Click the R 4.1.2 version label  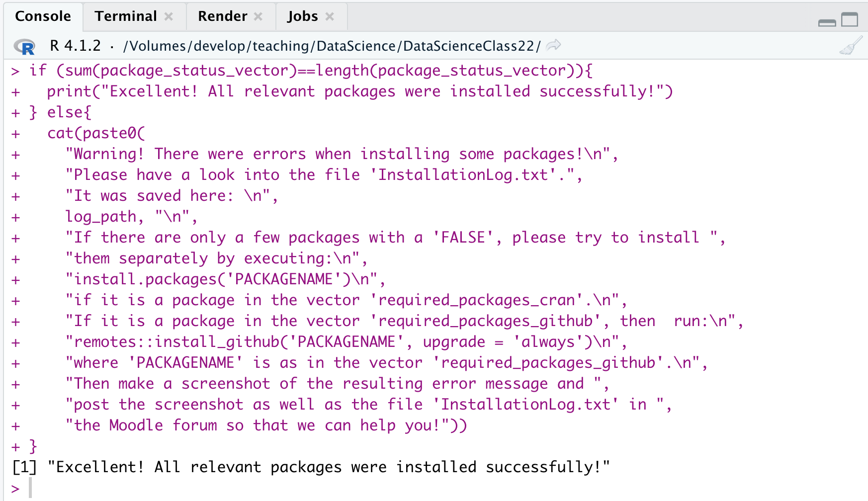[x=75, y=46]
